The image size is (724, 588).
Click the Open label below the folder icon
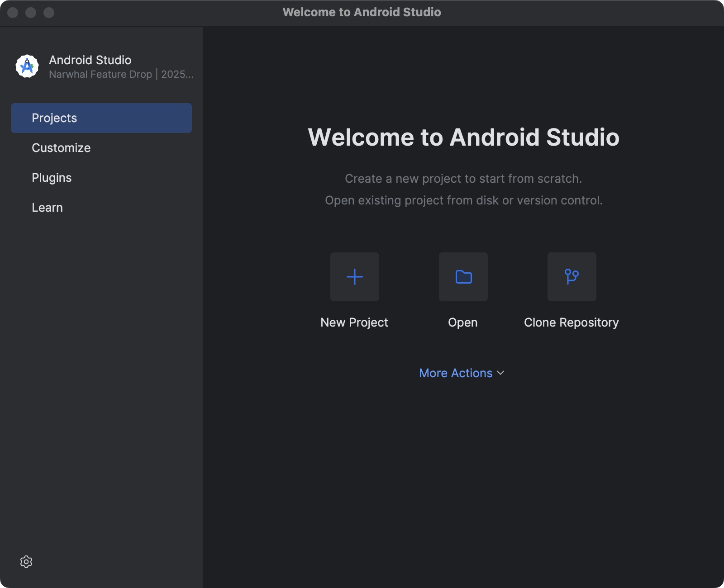[463, 322]
